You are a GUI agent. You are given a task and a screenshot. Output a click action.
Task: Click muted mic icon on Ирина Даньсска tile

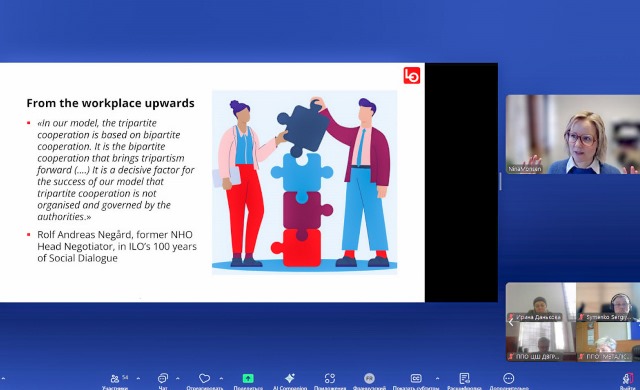(x=511, y=317)
